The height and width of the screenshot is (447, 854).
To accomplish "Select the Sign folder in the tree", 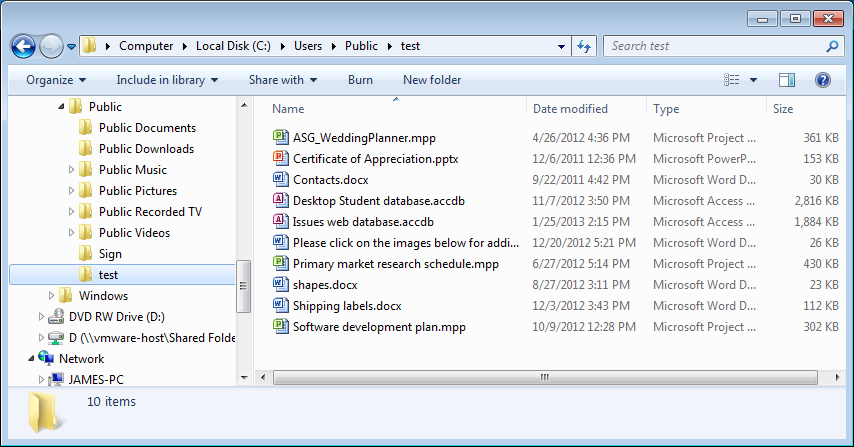I will [110, 254].
